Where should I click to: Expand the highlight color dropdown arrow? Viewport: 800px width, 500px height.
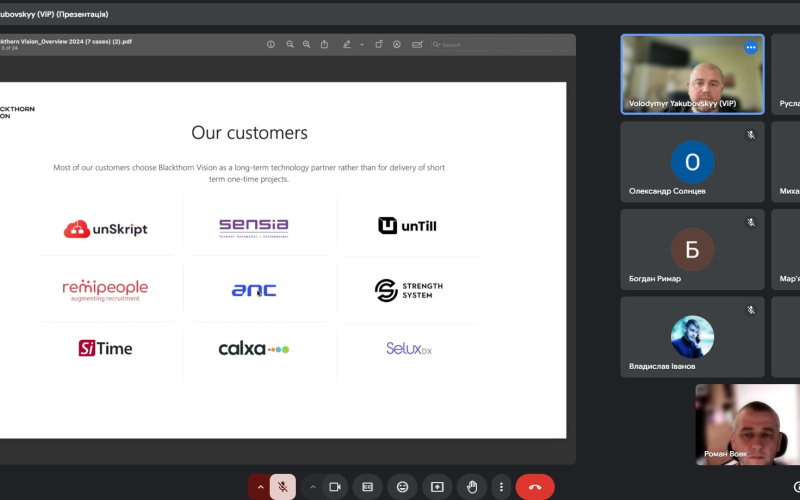click(362, 44)
